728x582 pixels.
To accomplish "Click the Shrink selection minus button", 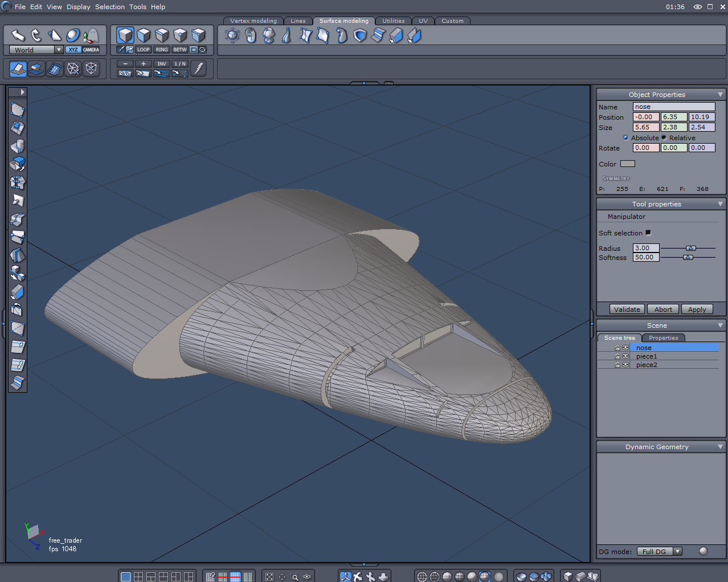I will coord(125,64).
